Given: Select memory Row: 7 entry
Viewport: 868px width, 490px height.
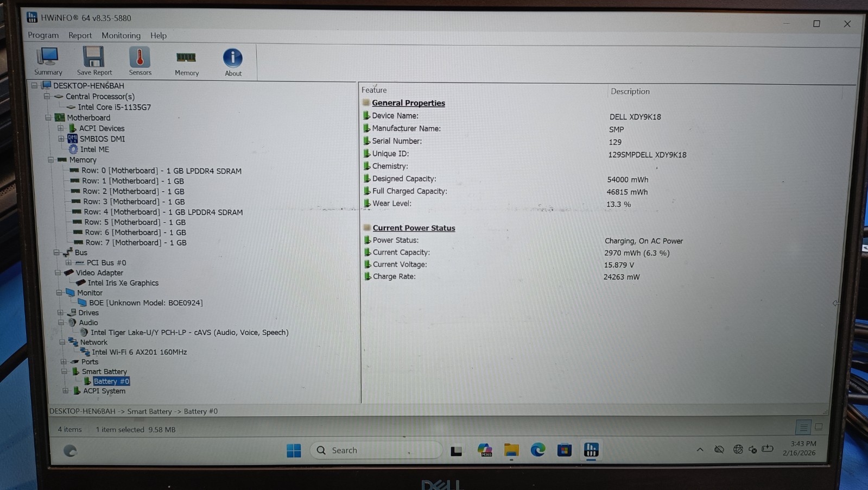Looking at the screenshot, I should 136,242.
